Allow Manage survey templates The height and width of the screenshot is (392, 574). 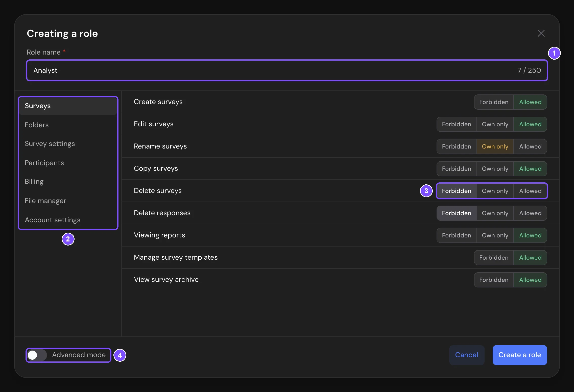coord(530,258)
